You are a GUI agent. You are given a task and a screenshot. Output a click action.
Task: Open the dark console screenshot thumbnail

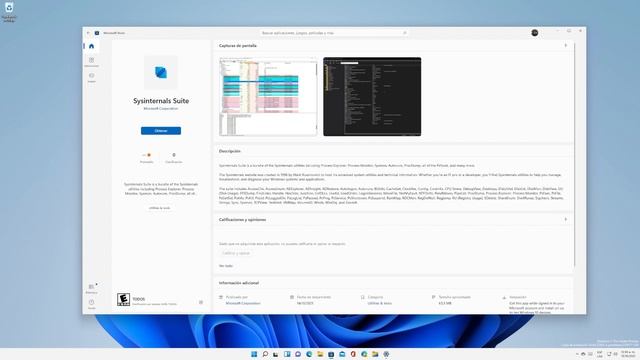tap(372, 97)
